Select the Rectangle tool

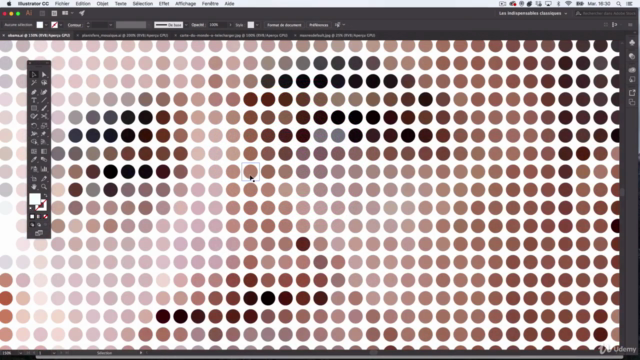coord(34,108)
